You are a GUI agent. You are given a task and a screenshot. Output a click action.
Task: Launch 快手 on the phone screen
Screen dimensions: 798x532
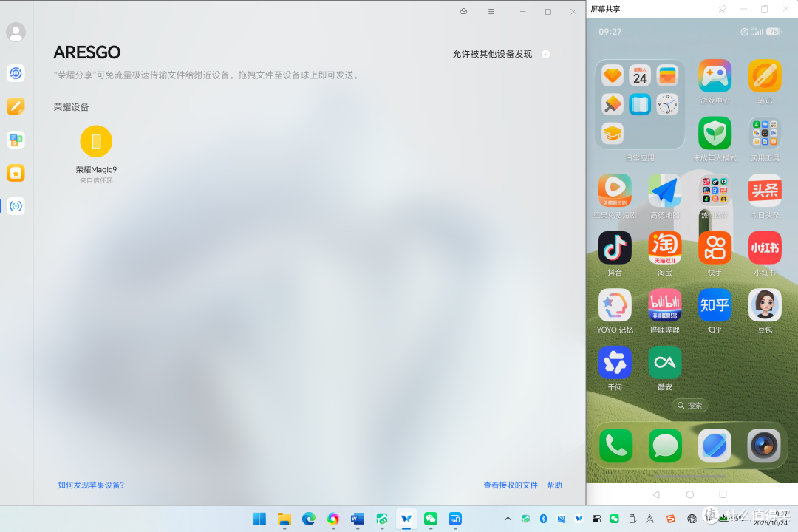pyautogui.click(x=715, y=248)
